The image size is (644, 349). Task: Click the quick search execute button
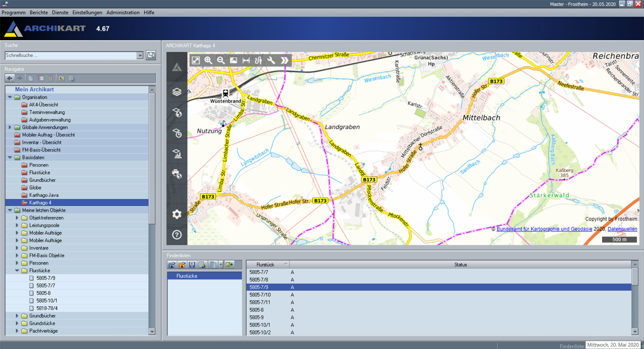[151, 55]
